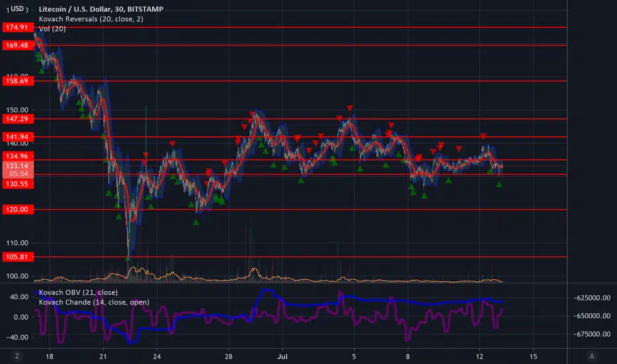Click the 05:54 bar countdown label
This screenshot has width=617, height=364.
click(18, 174)
